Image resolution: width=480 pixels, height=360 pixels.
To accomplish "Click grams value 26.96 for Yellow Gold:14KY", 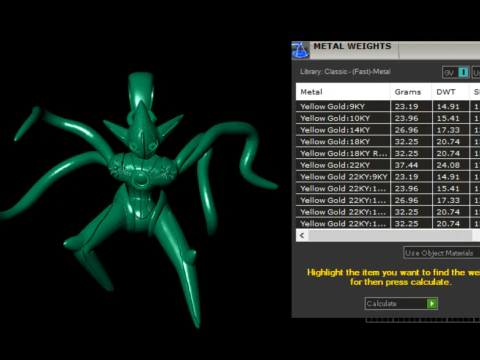I will tap(406, 130).
